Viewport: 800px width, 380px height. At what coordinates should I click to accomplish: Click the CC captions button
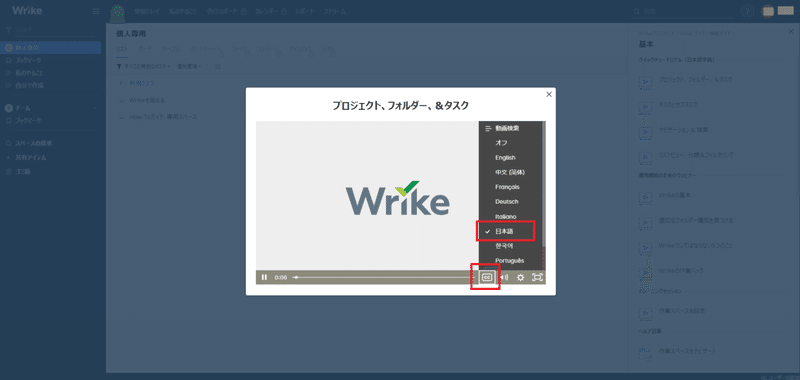pos(487,277)
